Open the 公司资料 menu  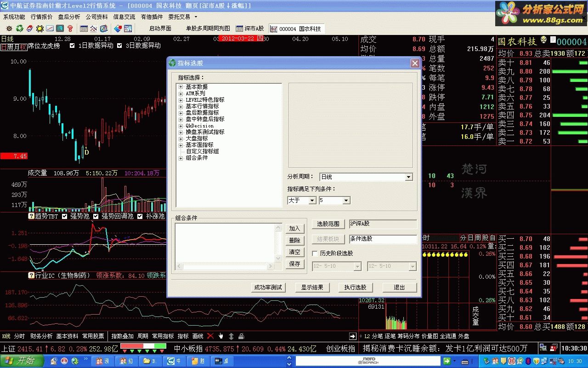click(96, 17)
